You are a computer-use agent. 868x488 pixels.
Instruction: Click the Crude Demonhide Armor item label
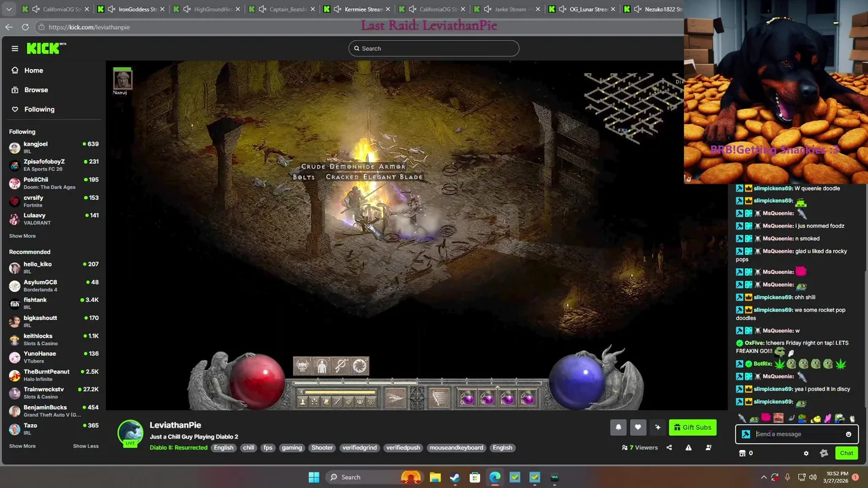point(353,166)
